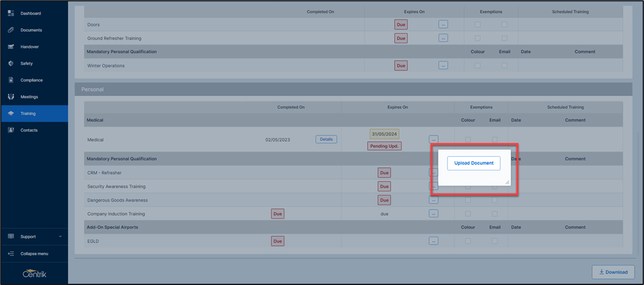Open Contacts menu item
Screen dimensions: 644x285
[x=29, y=130]
